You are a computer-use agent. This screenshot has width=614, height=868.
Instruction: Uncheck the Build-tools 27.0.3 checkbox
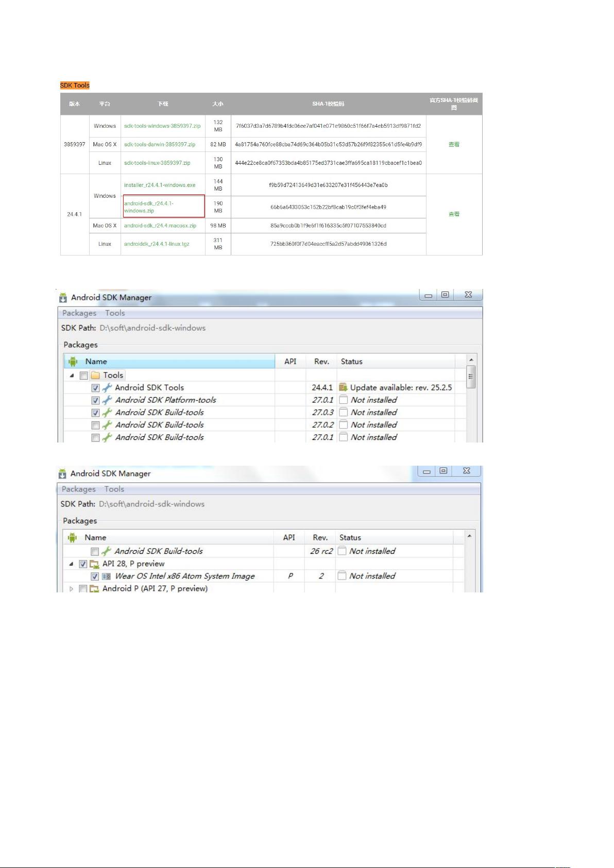click(95, 413)
